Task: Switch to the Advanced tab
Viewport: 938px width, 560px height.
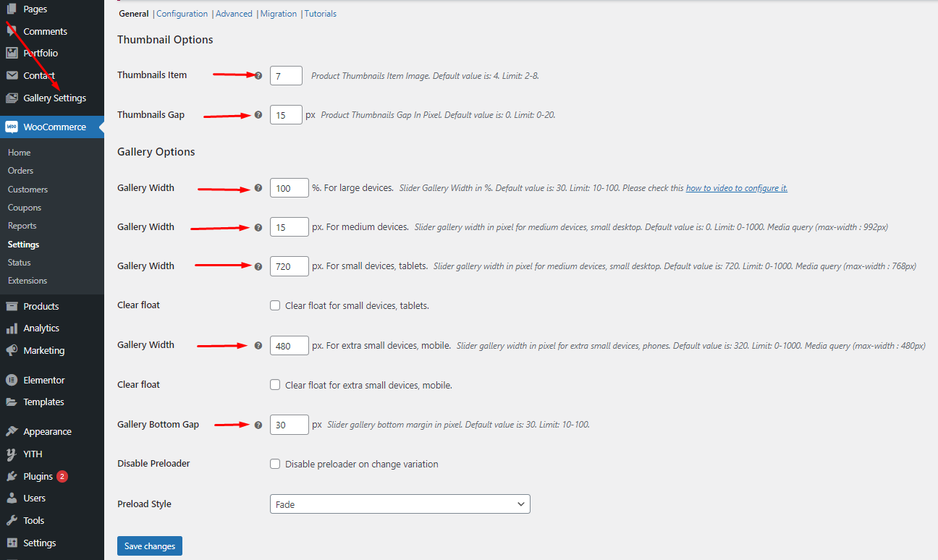Action: tap(234, 14)
